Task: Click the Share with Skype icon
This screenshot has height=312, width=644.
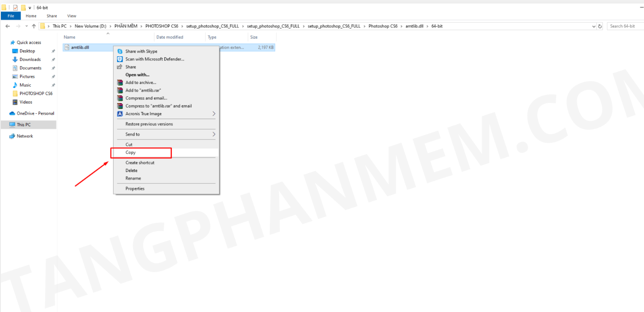Action: coord(120,51)
